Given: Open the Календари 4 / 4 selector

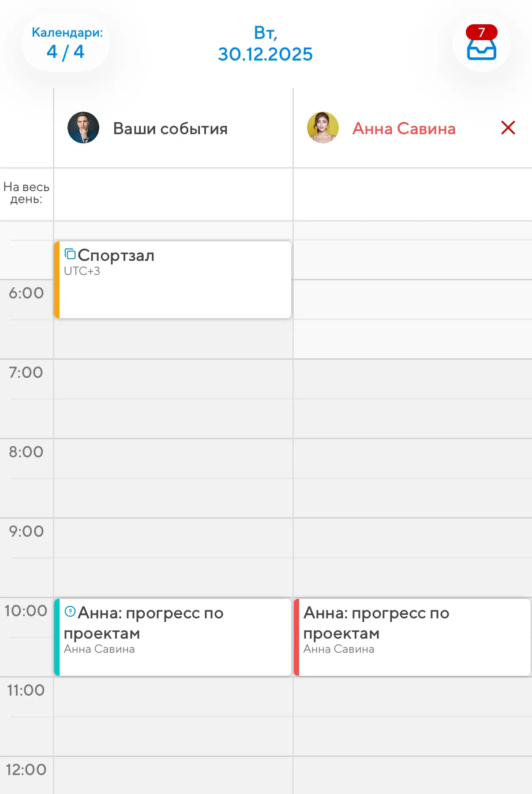Looking at the screenshot, I should 66,43.
